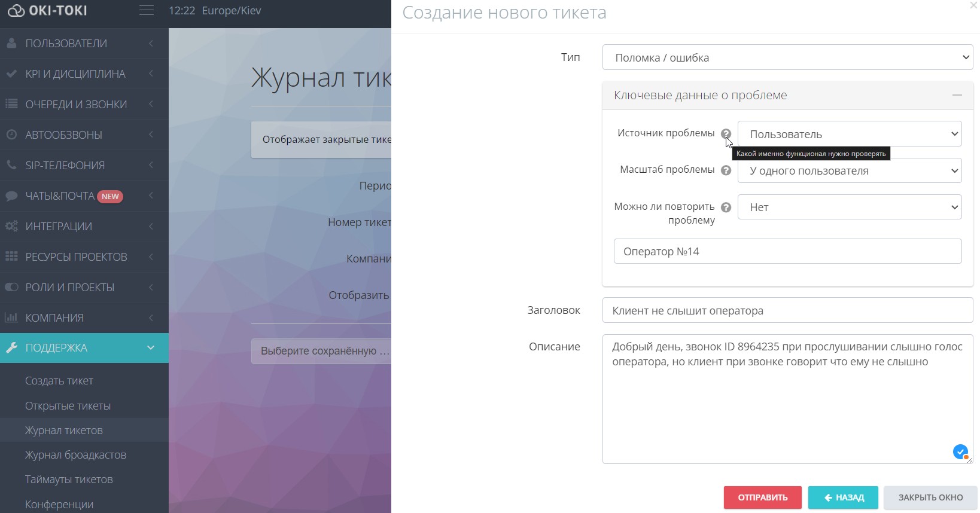Click the Пользователи user icon
The width and height of the screenshot is (980, 513).
click(11, 43)
